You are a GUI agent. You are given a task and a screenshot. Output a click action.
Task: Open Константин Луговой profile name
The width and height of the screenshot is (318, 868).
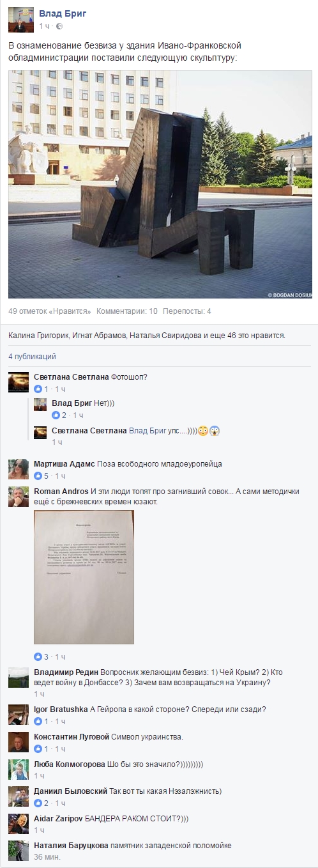tap(72, 737)
